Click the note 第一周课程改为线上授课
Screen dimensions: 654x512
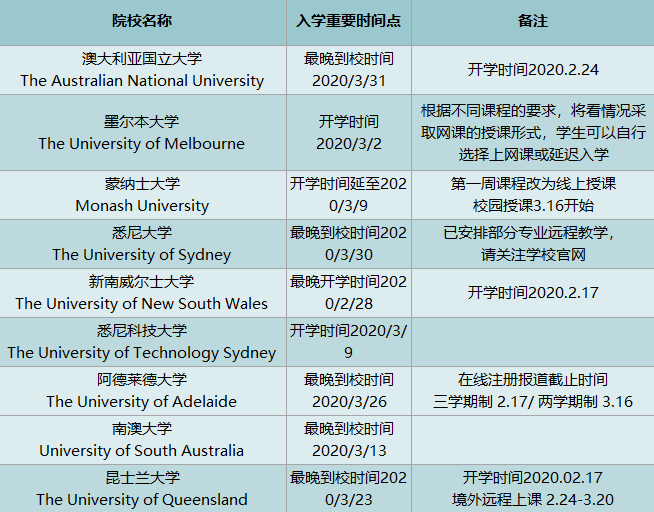tap(533, 184)
